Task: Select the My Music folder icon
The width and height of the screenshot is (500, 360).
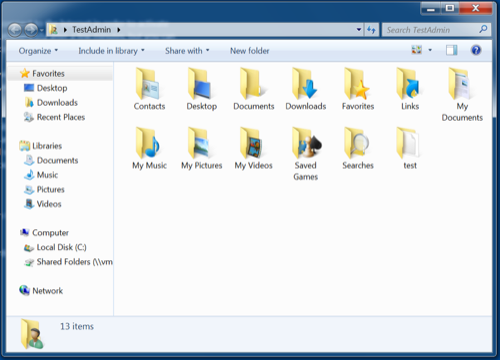Action: coord(148,143)
